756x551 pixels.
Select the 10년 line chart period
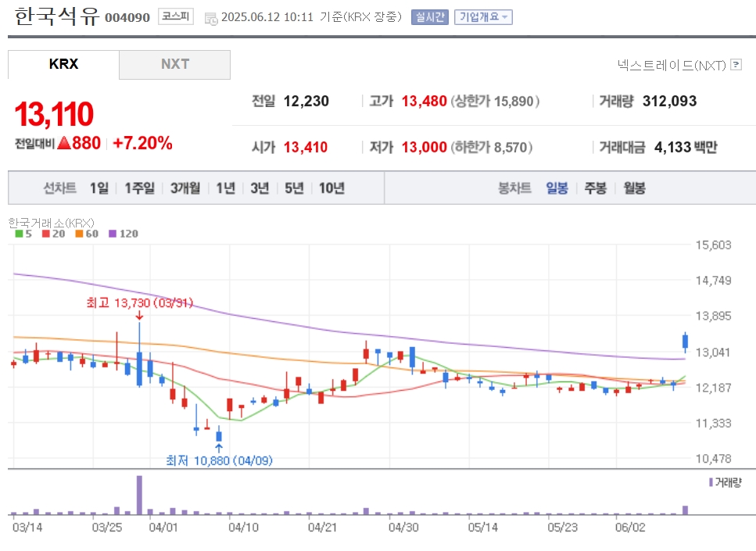point(331,188)
